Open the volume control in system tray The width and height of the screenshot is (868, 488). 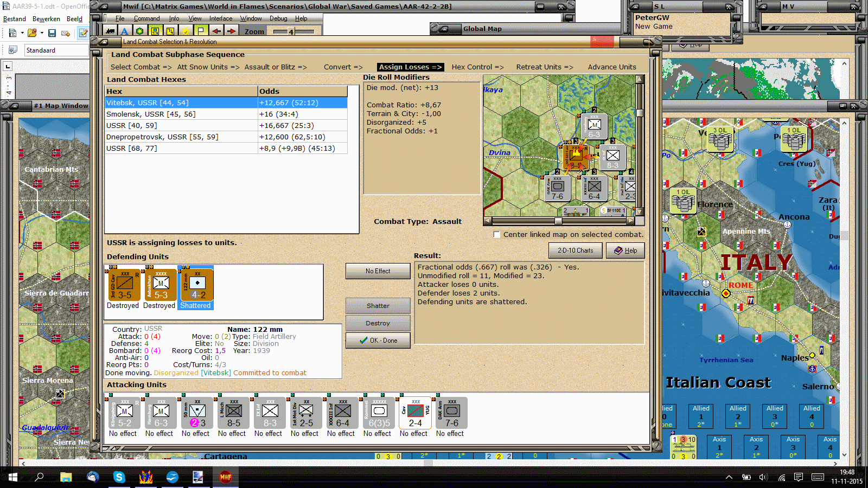(764, 477)
